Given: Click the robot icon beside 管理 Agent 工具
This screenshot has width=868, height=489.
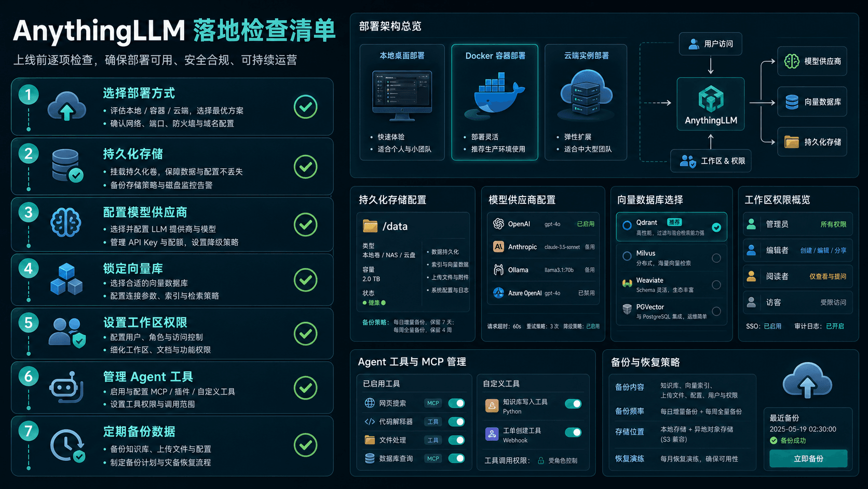Looking at the screenshot, I should click(66, 388).
